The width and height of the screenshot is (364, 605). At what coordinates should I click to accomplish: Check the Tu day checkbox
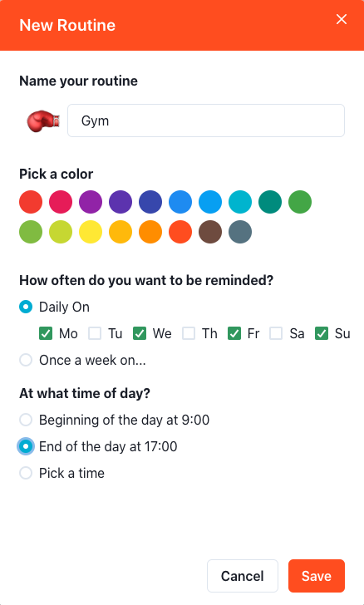coord(95,333)
